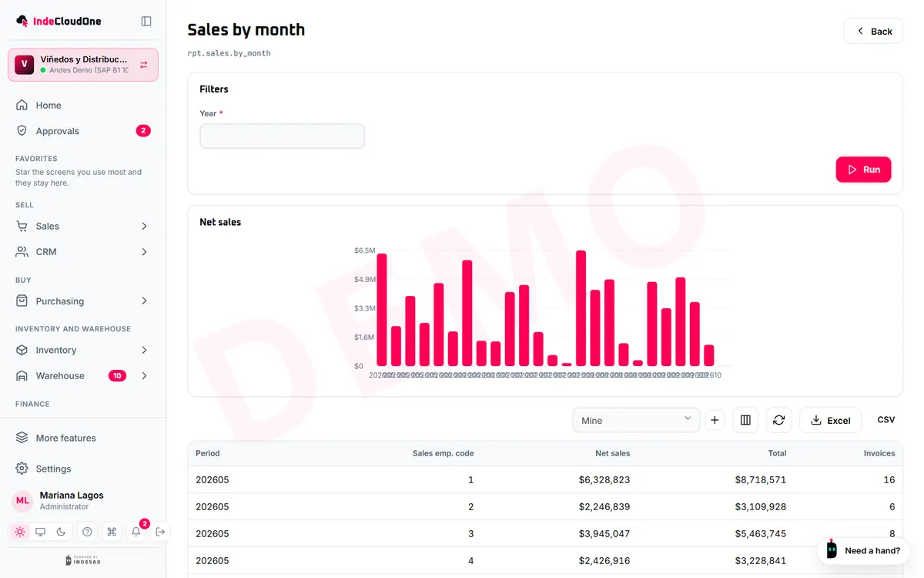Image resolution: width=924 pixels, height=578 pixels.
Task: Open the notifications bell
Action: pos(136,532)
